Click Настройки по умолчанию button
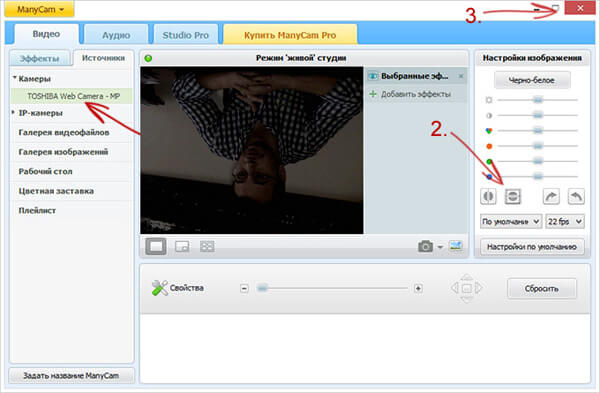Screen dimensions: 600x393 (532, 247)
